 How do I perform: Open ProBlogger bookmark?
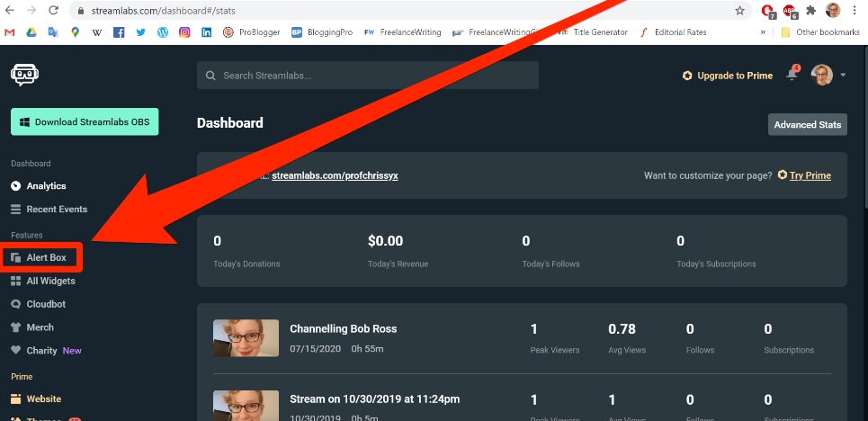(251, 32)
